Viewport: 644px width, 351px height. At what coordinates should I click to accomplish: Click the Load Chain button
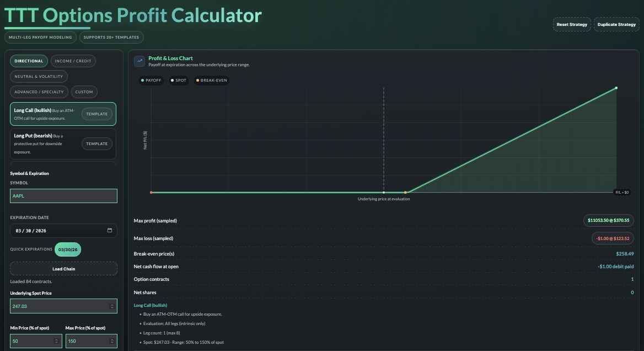coord(63,269)
